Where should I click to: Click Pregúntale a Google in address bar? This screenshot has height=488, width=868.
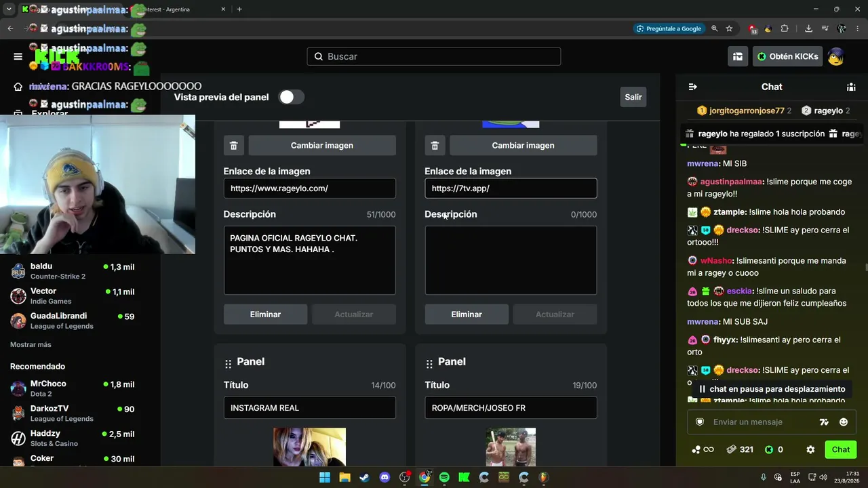click(x=669, y=28)
